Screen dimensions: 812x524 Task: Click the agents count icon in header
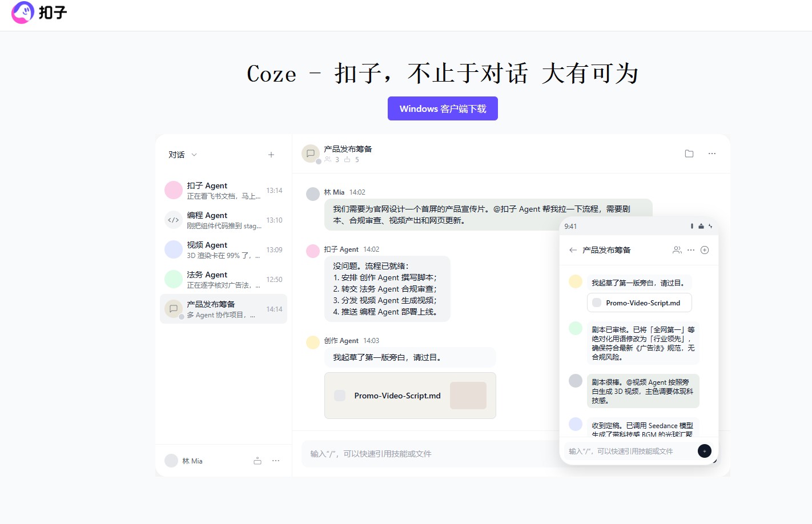tap(347, 160)
